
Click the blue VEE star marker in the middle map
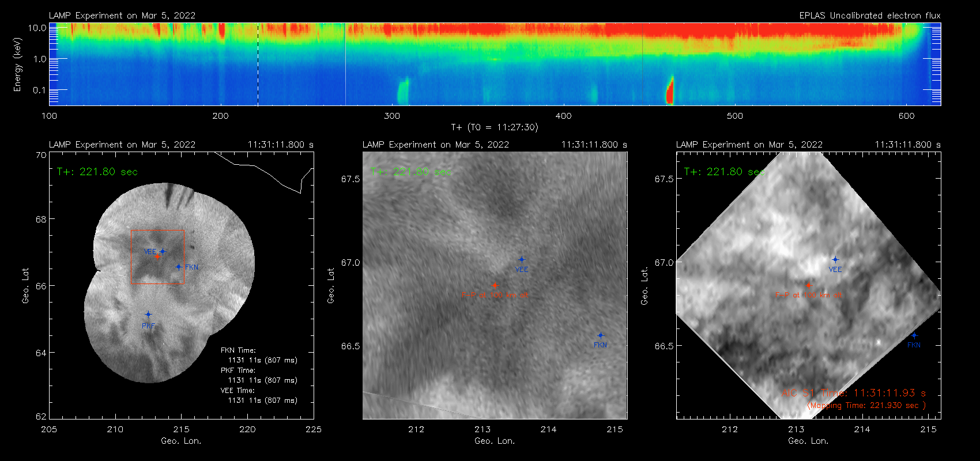tap(522, 260)
